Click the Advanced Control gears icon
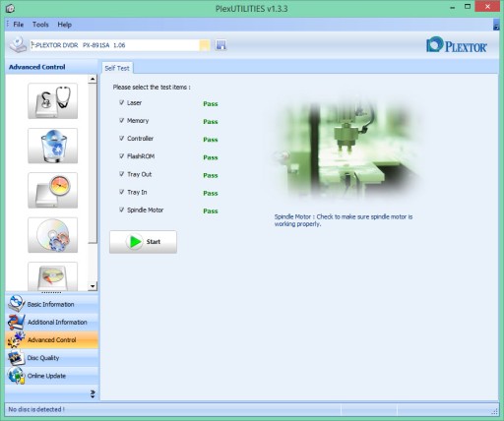The height and width of the screenshot is (421, 504). (x=16, y=339)
